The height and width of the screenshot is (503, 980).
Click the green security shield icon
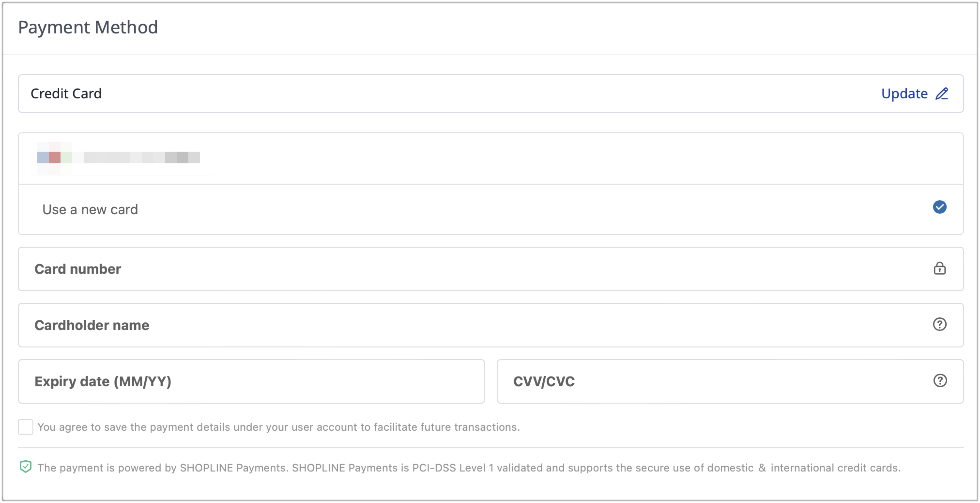(25, 467)
